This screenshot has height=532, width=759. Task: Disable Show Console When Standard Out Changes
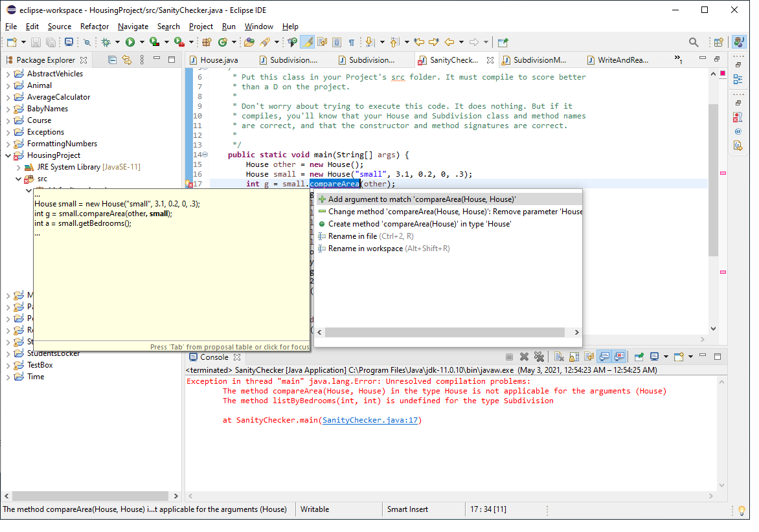coord(604,357)
